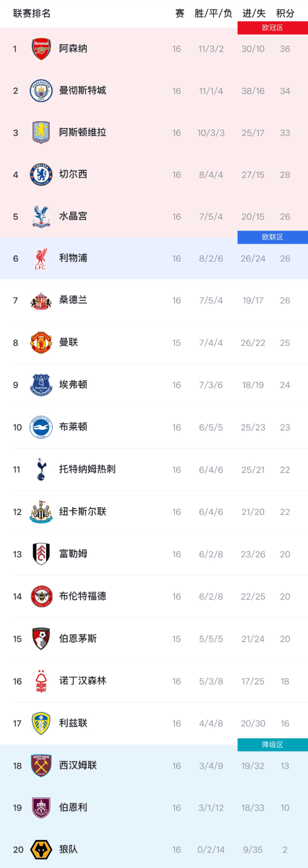
Task: Click the Newcastle United crest
Action: click(41, 512)
